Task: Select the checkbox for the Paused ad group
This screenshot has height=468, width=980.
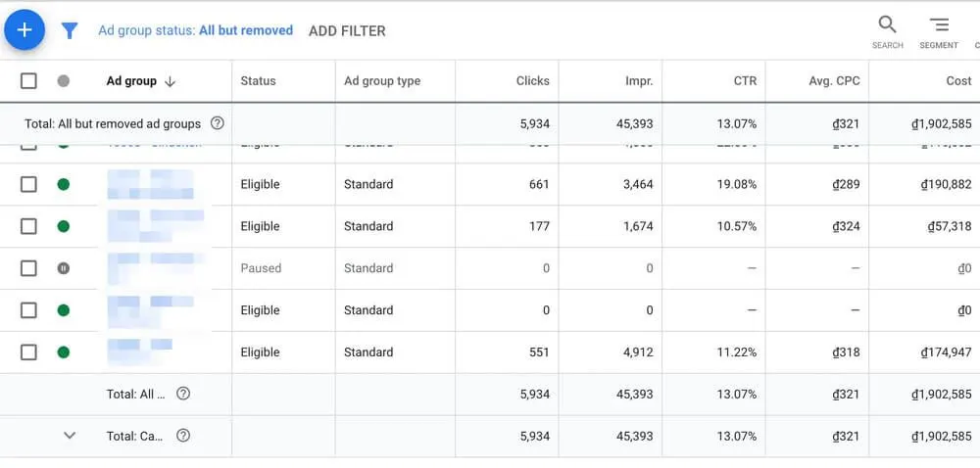Action: tap(28, 268)
